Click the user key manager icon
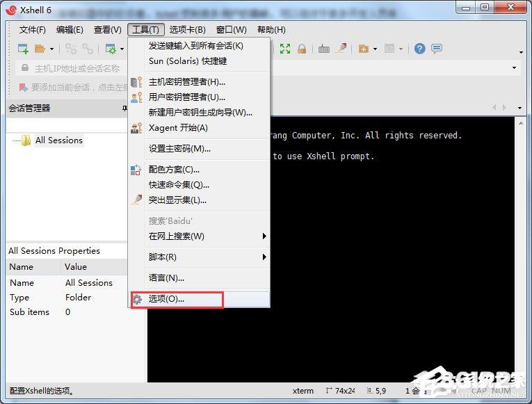The image size is (532, 404). pyautogui.click(x=136, y=97)
